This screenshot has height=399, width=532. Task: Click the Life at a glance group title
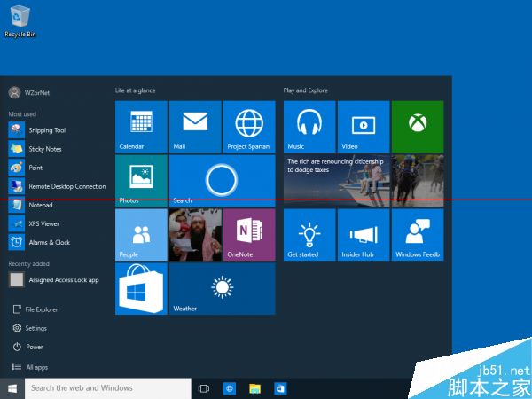tap(135, 90)
